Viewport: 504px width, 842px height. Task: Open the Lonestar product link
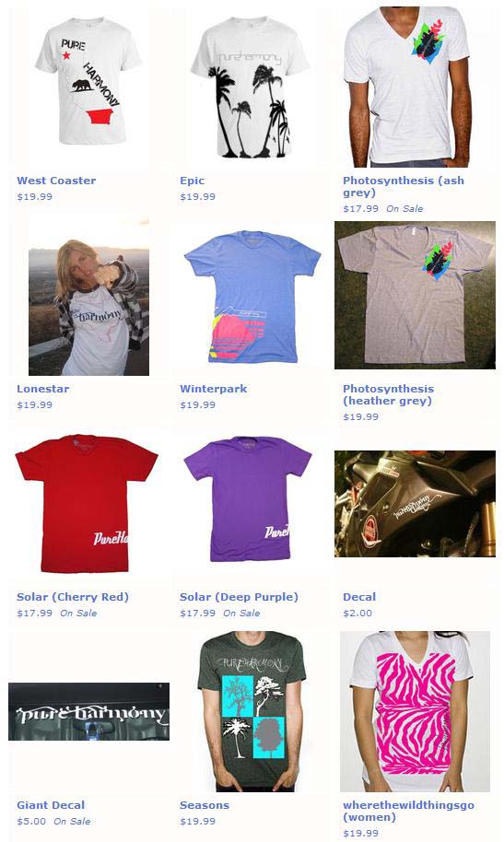pyautogui.click(x=43, y=389)
